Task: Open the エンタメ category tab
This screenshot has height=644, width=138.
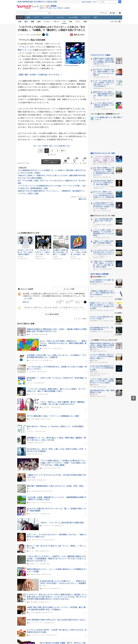Action: click(47, 22)
